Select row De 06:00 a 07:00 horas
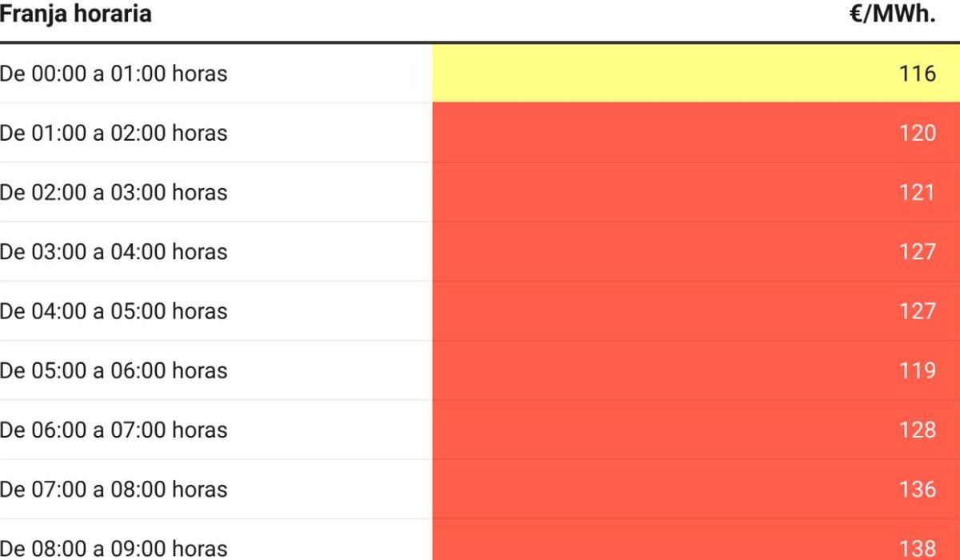 pyautogui.click(x=480, y=430)
